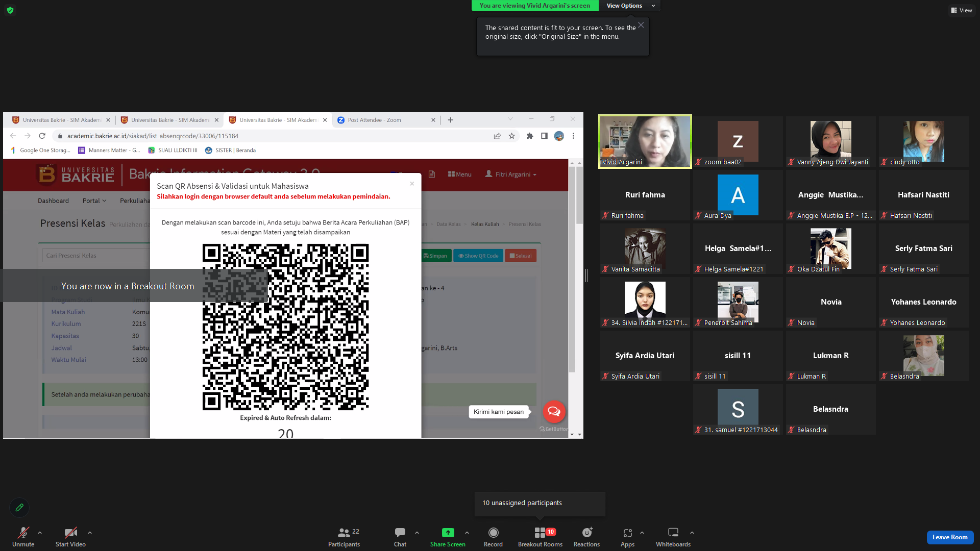Close the Scan QR Absensi dialog
The image size is (980, 551).
(412, 184)
